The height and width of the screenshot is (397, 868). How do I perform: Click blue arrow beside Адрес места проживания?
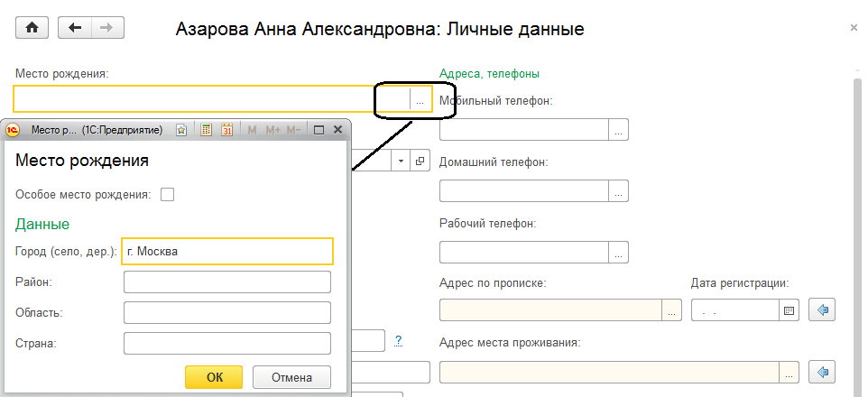pyautogui.click(x=822, y=372)
